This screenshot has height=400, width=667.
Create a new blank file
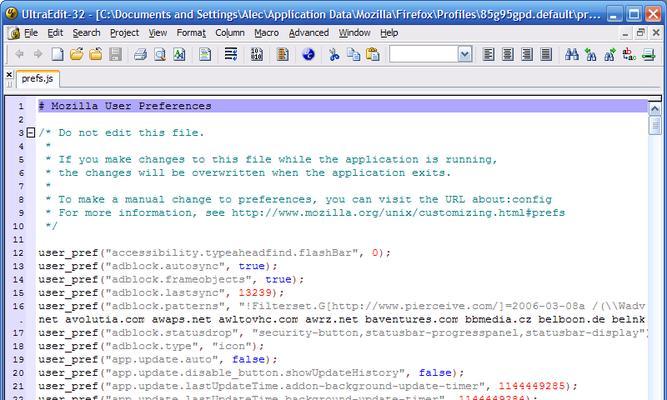pyautogui.click(x=57, y=54)
